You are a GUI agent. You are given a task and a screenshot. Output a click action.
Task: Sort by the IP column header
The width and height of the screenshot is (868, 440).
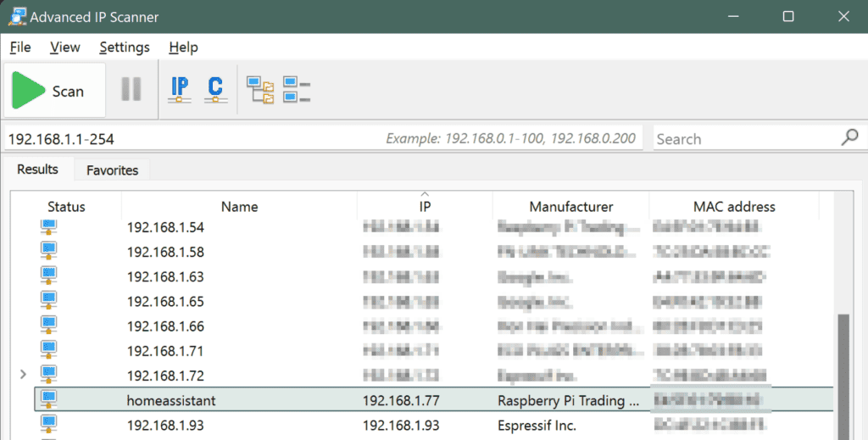pyautogui.click(x=425, y=207)
